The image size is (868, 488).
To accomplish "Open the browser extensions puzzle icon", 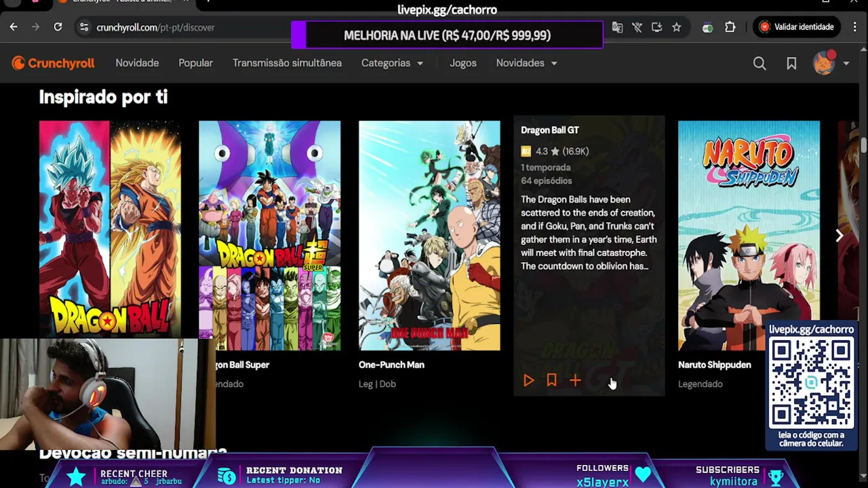I will [730, 27].
